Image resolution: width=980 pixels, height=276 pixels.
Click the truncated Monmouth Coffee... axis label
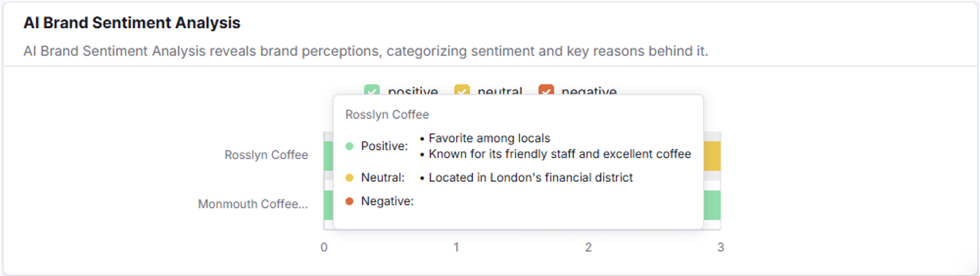253,205
